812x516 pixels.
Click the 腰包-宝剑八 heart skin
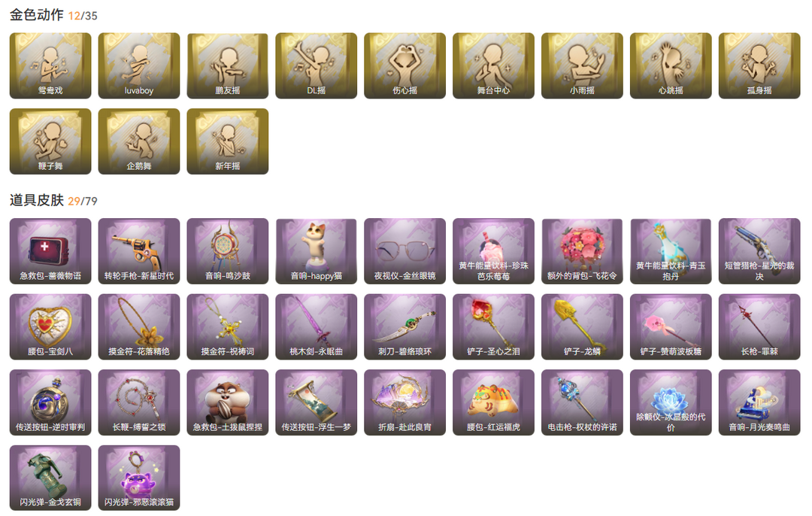coord(50,327)
